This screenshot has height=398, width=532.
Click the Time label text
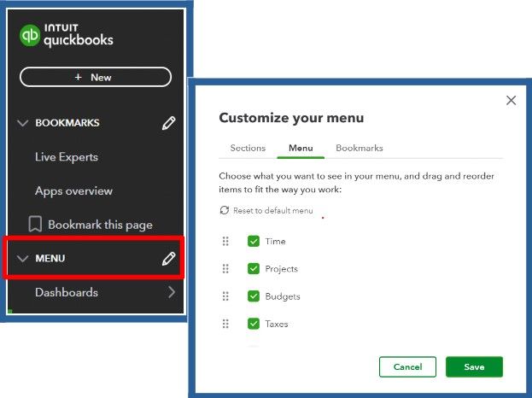[275, 241]
